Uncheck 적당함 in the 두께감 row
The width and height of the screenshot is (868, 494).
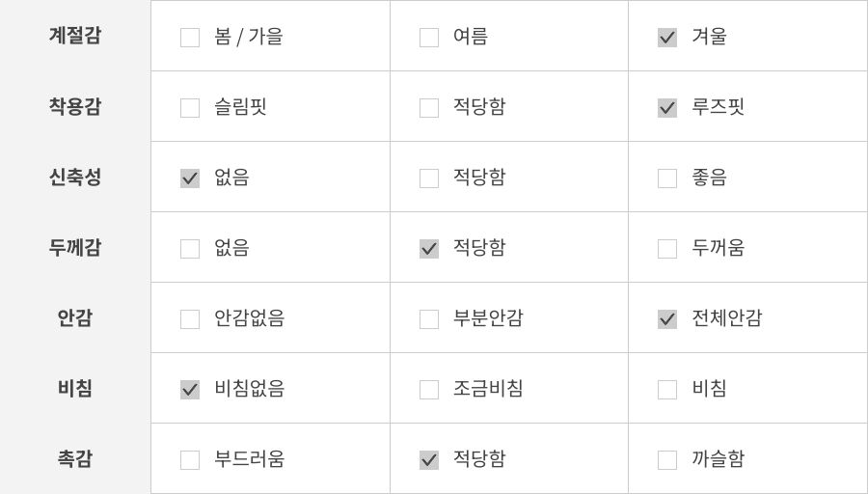[x=429, y=249]
